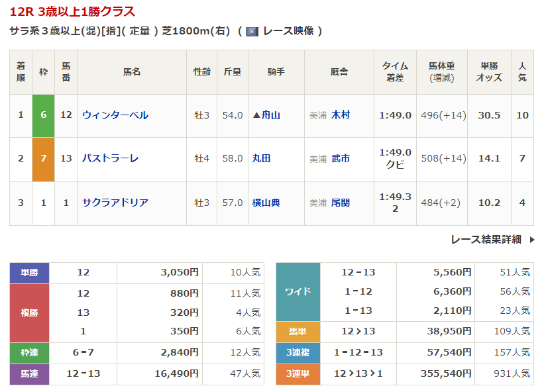Click the ワイド bet type label

298,291
